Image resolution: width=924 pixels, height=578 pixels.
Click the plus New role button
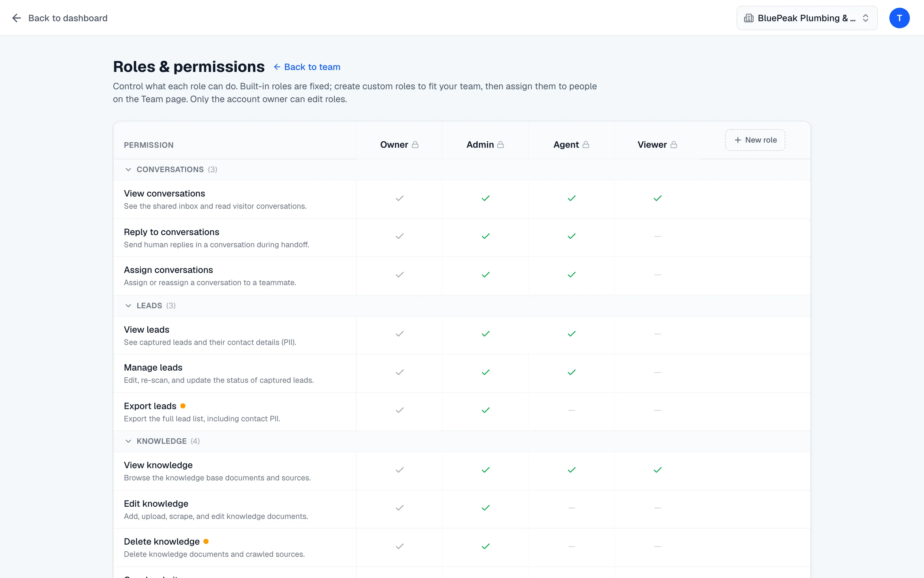[755, 140]
